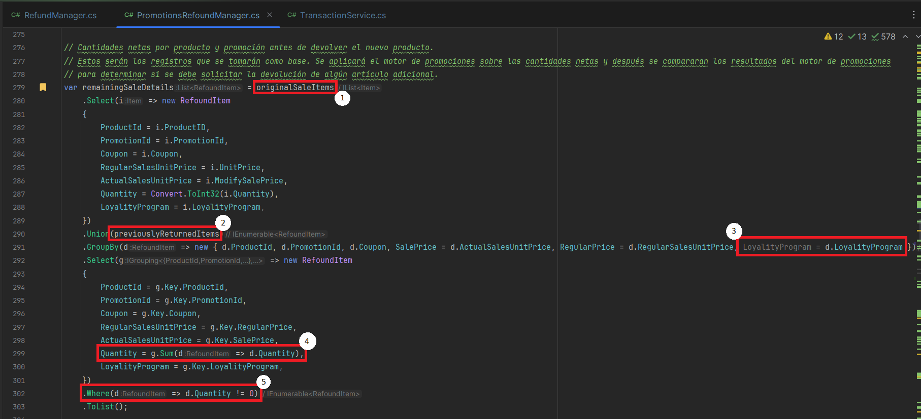Screen dimensions: 922x420
Task: Click the .GroupBy method name
Action: pos(101,246)
